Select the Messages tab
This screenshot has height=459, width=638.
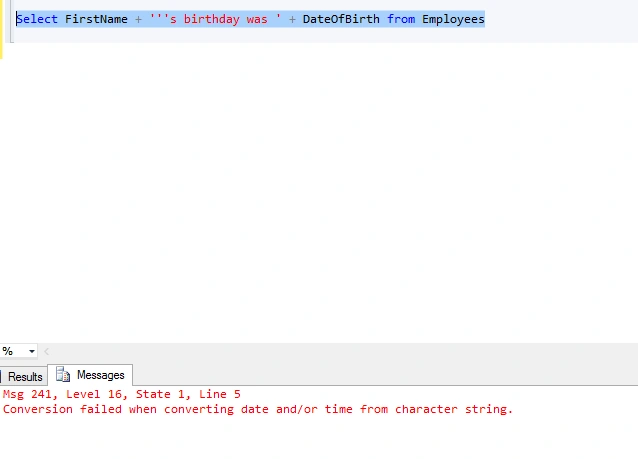[x=90, y=375]
